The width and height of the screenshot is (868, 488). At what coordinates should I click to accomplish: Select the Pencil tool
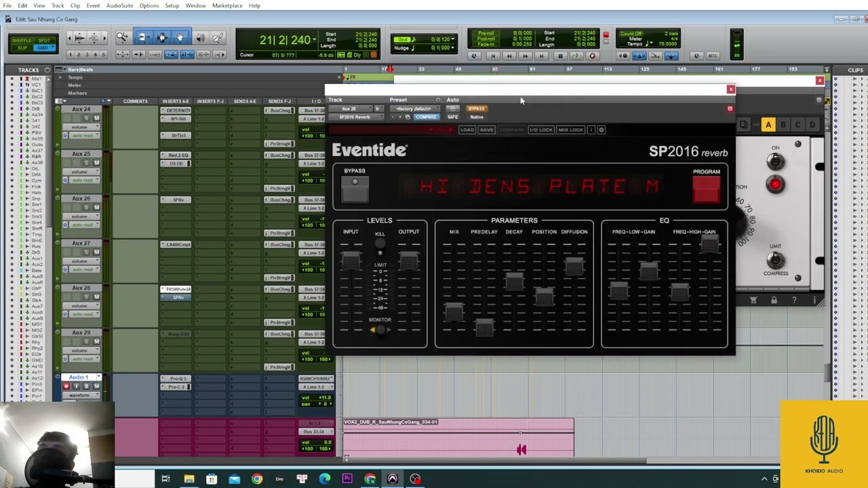point(218,38)
